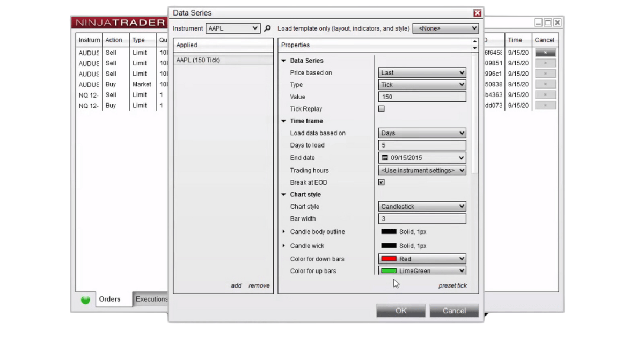This screenshot has height=337, width=644.
Task: Open the Chart style Candlestick dropdown
Action: pyautogui.click(x=422, y=207)
